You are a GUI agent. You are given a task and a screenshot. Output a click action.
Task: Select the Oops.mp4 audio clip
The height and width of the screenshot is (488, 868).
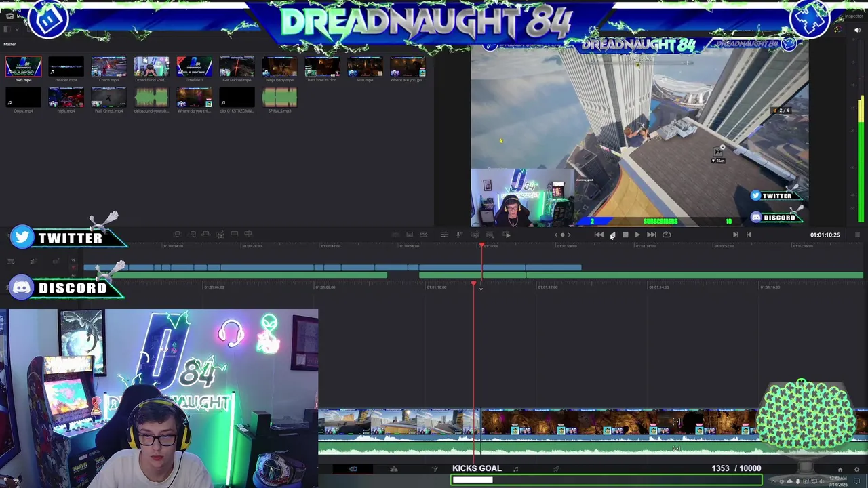pos(23,98)
